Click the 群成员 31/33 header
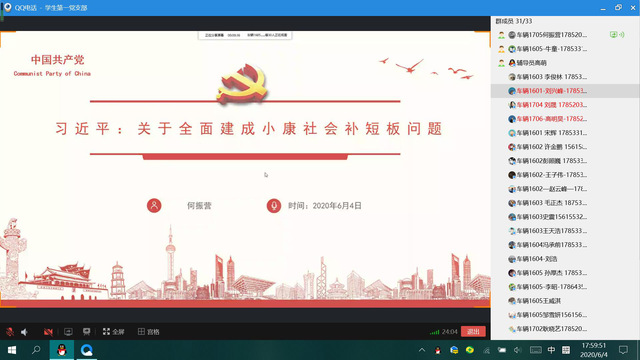 (513, 21)
